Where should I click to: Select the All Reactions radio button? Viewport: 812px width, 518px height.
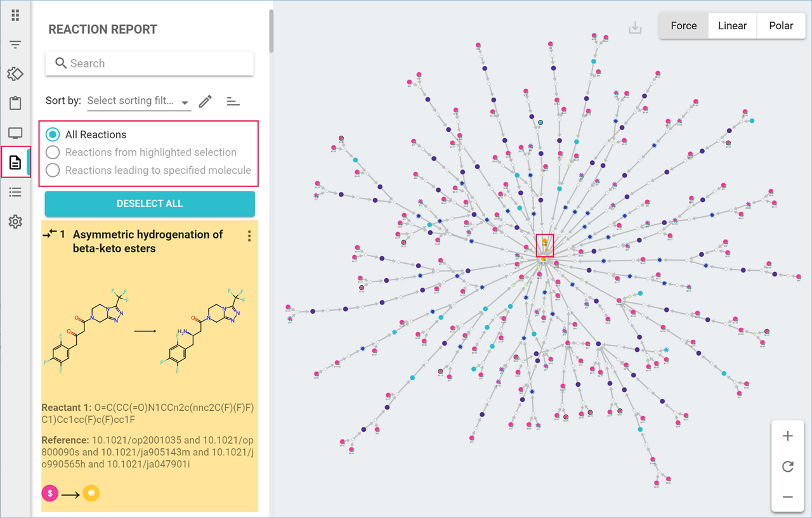[x=53, y=134]
